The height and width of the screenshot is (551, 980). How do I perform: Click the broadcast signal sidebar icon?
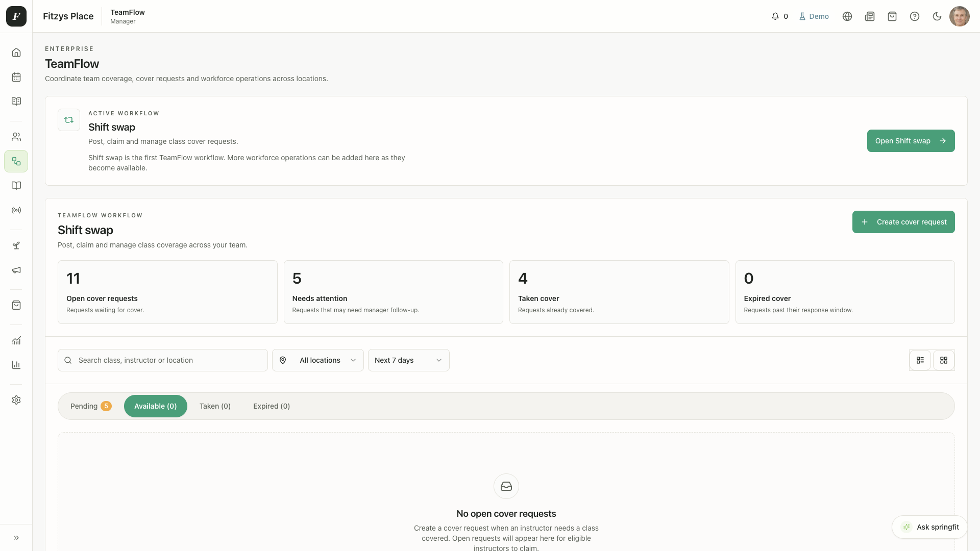(16, 210)
